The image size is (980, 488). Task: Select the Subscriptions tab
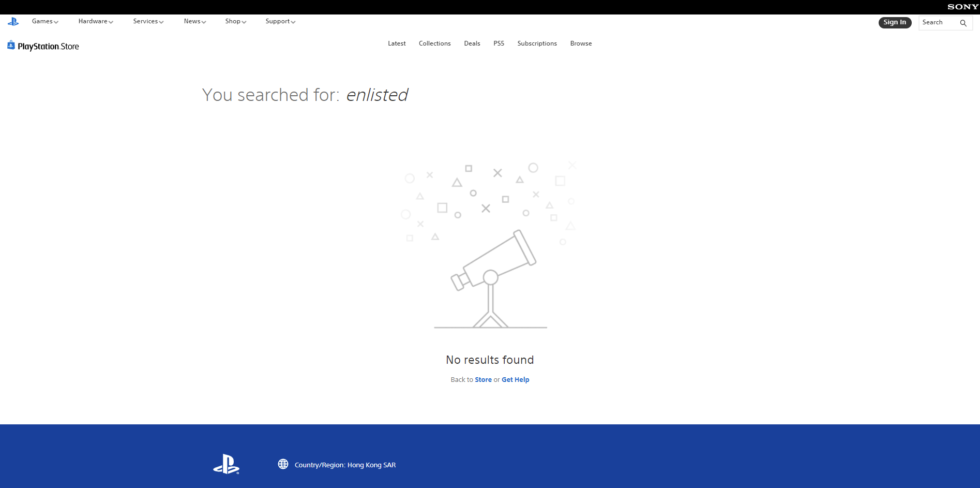tap(537, 43)
